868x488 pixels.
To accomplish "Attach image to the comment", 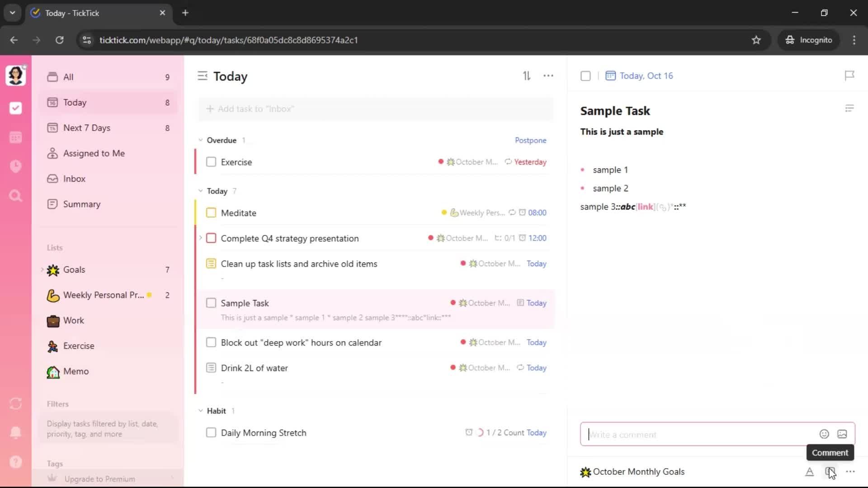I will coord(842,434).
